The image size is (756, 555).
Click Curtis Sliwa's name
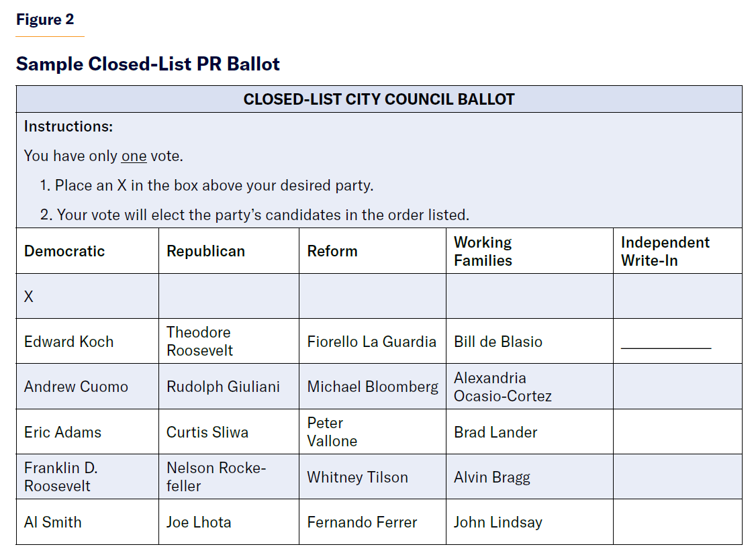[x=207, y=432]
